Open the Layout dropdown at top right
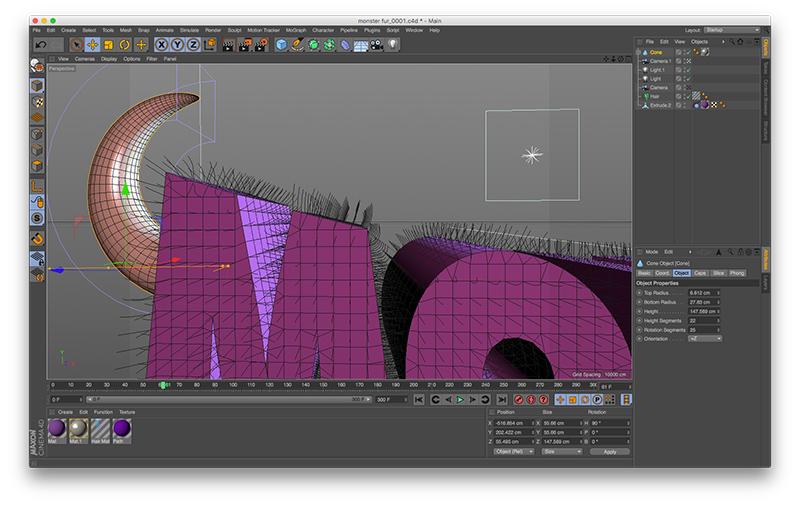800x508 pixels. [734, 30]
